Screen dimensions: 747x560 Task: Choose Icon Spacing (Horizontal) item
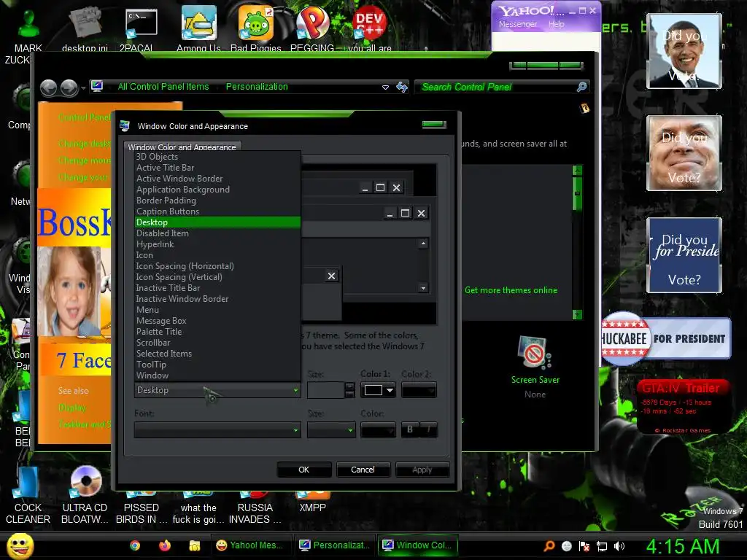coord(217,266)
